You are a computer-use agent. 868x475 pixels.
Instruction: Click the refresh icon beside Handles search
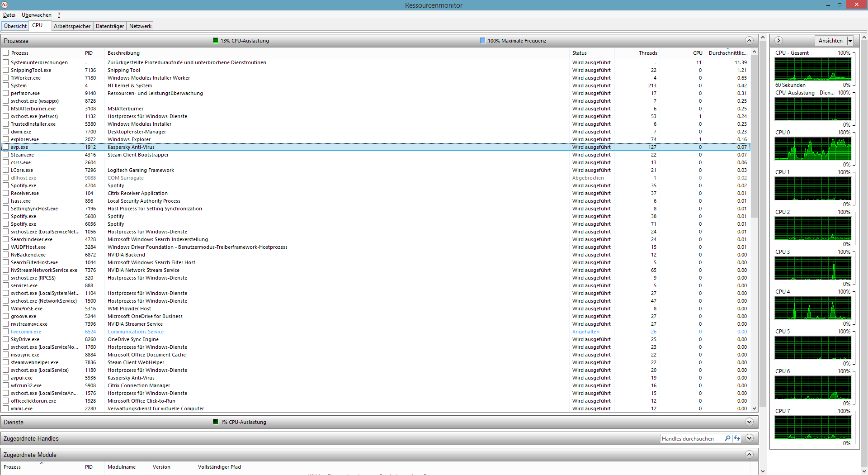click(x=737, y=438)
